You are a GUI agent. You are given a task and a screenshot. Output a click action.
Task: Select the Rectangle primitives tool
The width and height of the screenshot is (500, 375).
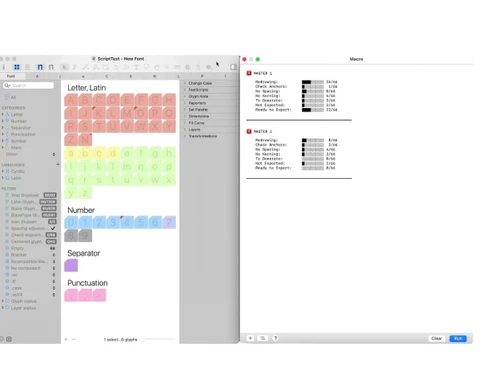point(106,67)
